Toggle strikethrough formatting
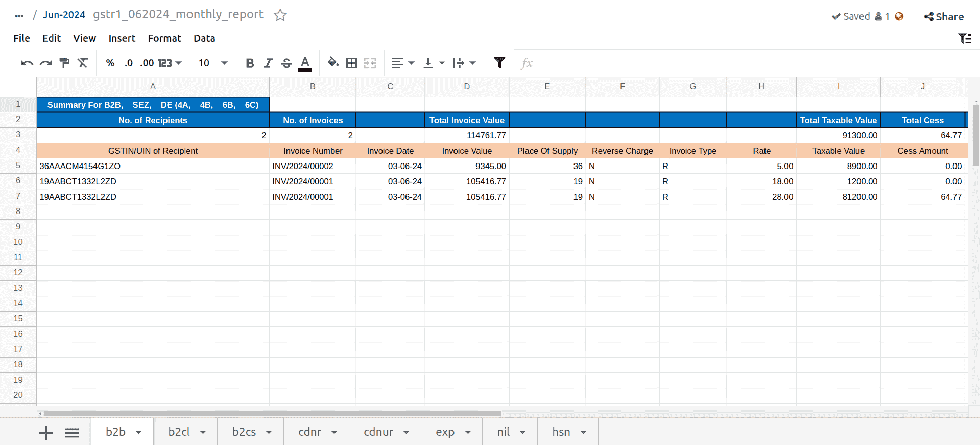This screenshot has width=980, height=445. [x=286, y=63]
